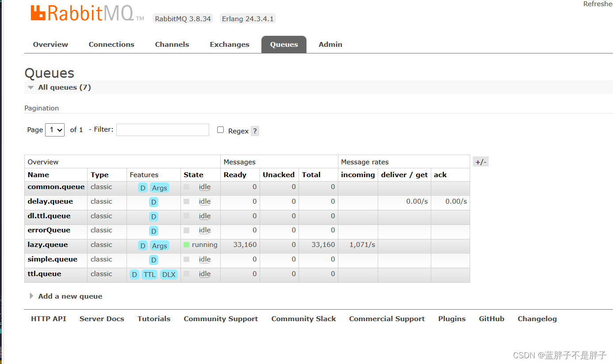Open the Community Slack link
This screenshot has width=613, height=364.
coord(303,318)
